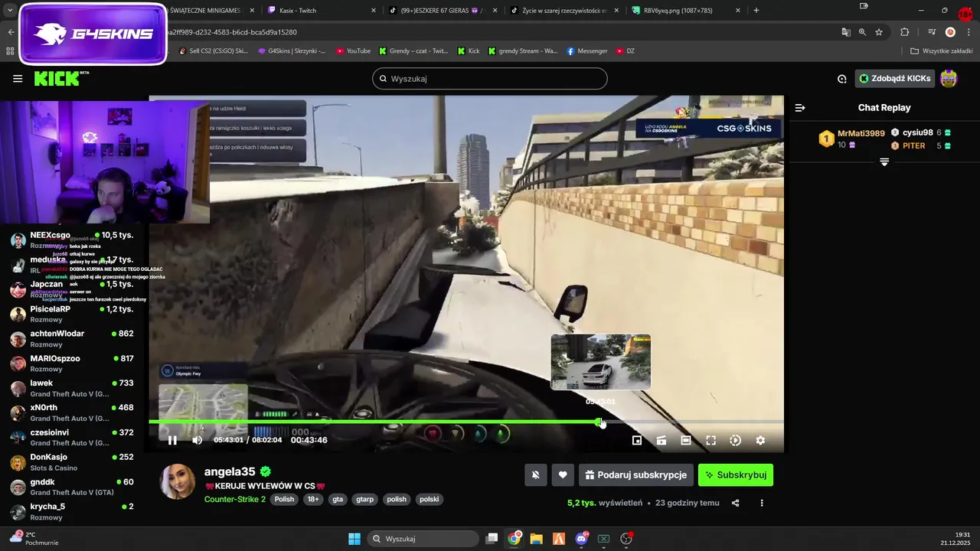Screen dimensions: 980x551
Task: Click the timeline preview thumbnail
Action: pyautogui.click(x=601, y=362)
